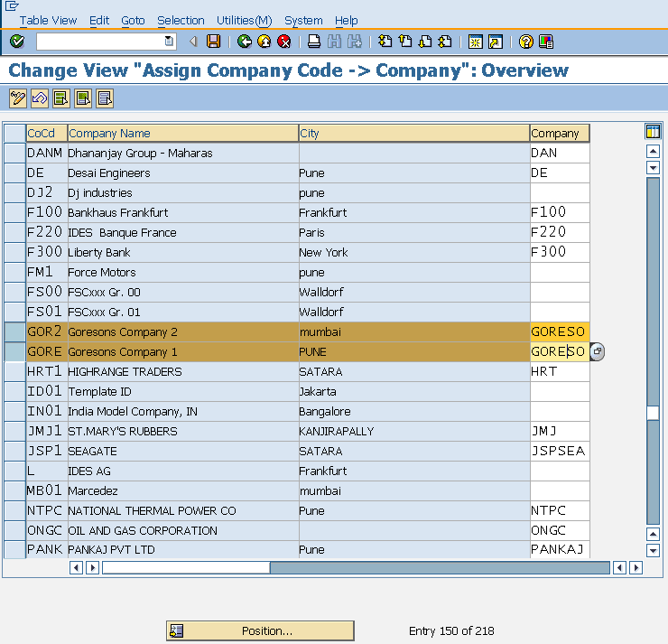
Task: Select row marker for HRT1
Action: tap(15, 371)
